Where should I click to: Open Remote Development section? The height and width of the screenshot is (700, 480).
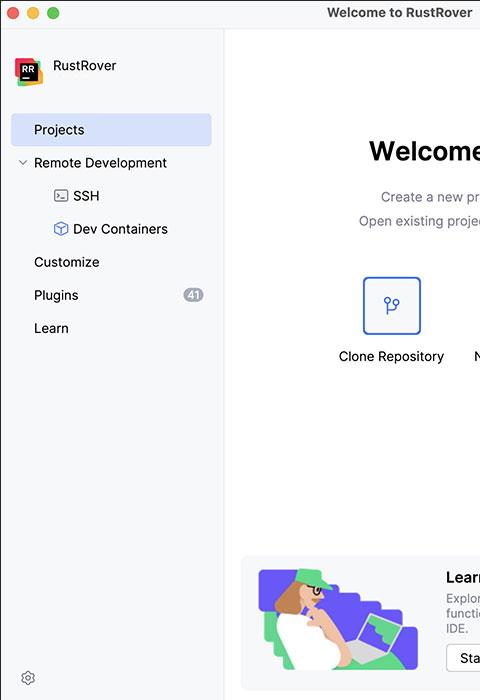100,163
